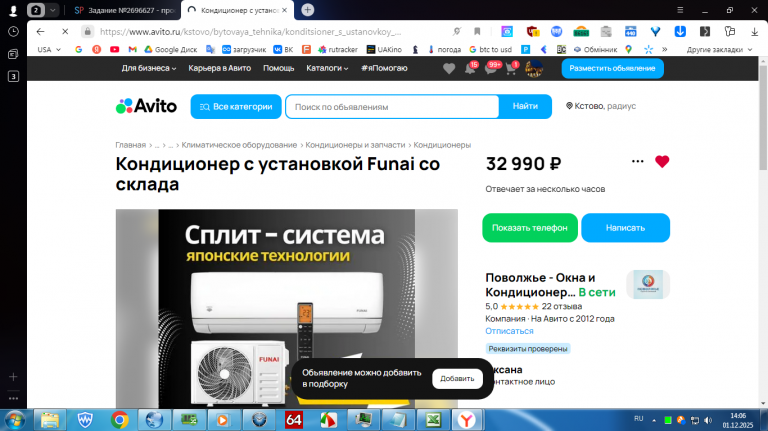Image resolution: width=768 pixels, height=431 pixels.
Task: Stop page loading with X button
Action: [65, 31]
